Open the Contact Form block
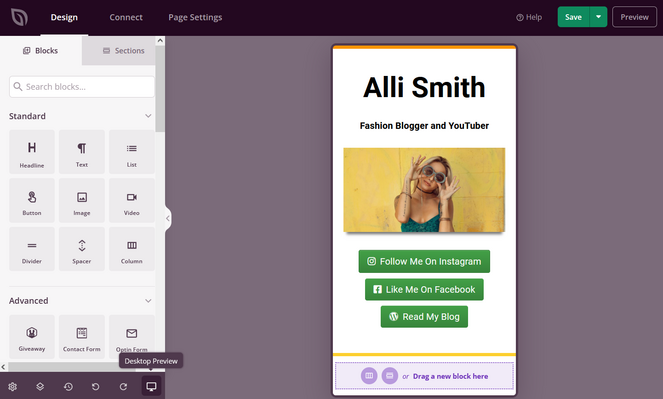663x399 pixels. (x=82, y=337)
